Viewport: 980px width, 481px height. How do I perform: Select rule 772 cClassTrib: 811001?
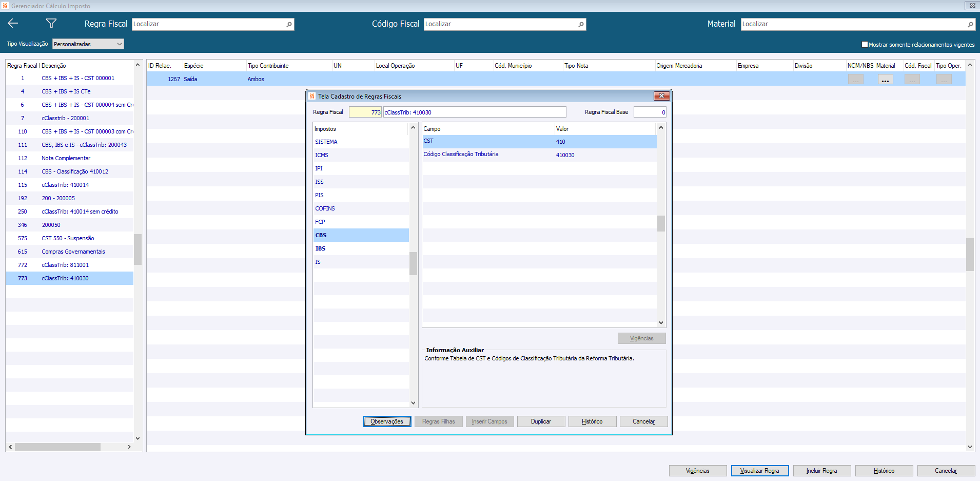pos(70,265)
